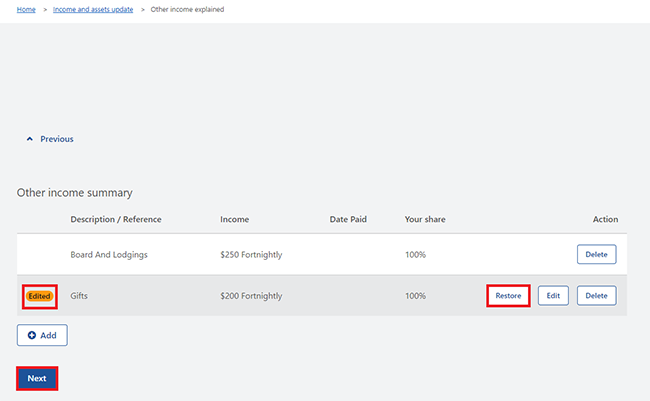Click the plus icon on Add button
Screen dimensions: 650x401
click(x=32, y=335)
